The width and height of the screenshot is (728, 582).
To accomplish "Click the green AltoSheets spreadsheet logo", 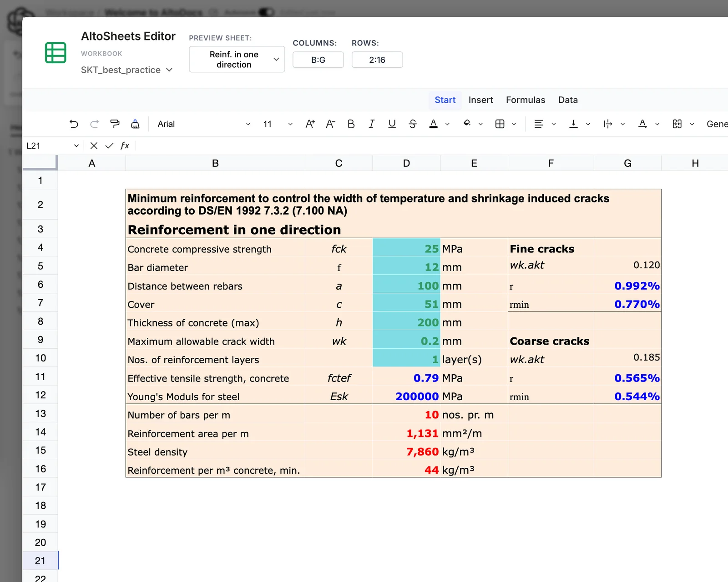I will (56, 53).
